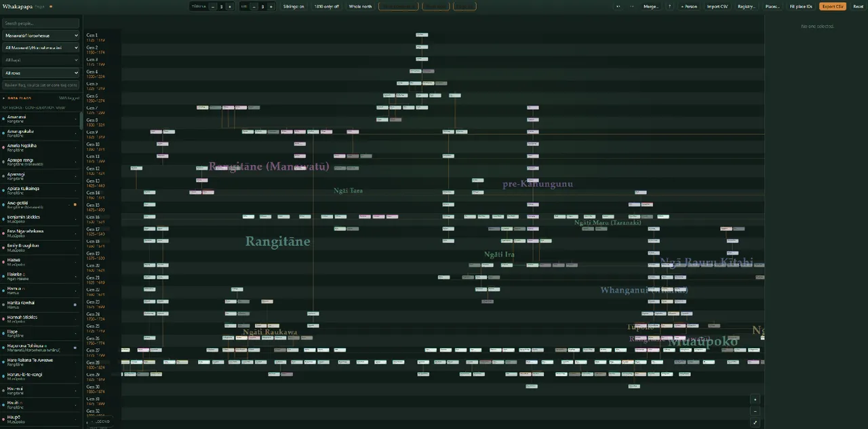
Task: Expand the Legend panel at the bottom
Action: click(x=100, y=422)
